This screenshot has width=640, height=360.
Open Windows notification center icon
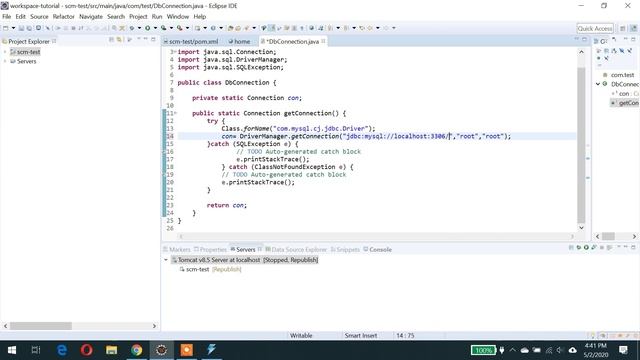point(623,350)
